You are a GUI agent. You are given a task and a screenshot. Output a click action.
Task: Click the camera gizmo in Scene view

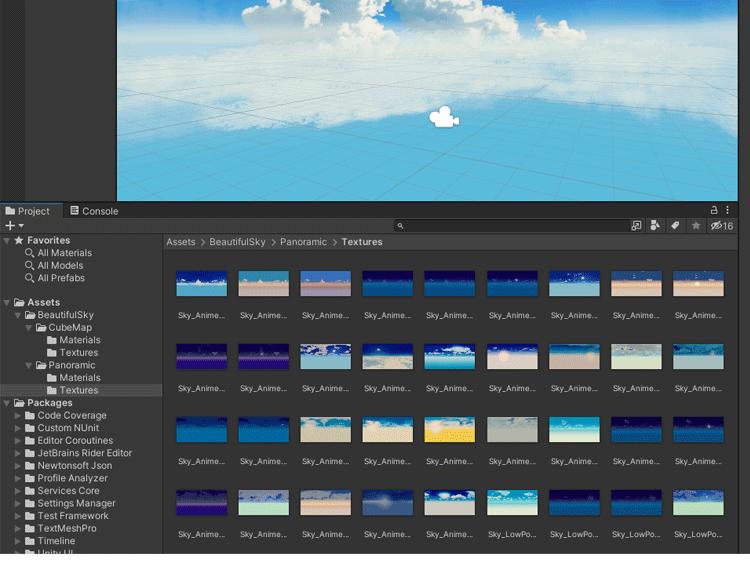[x=443, y=118]
